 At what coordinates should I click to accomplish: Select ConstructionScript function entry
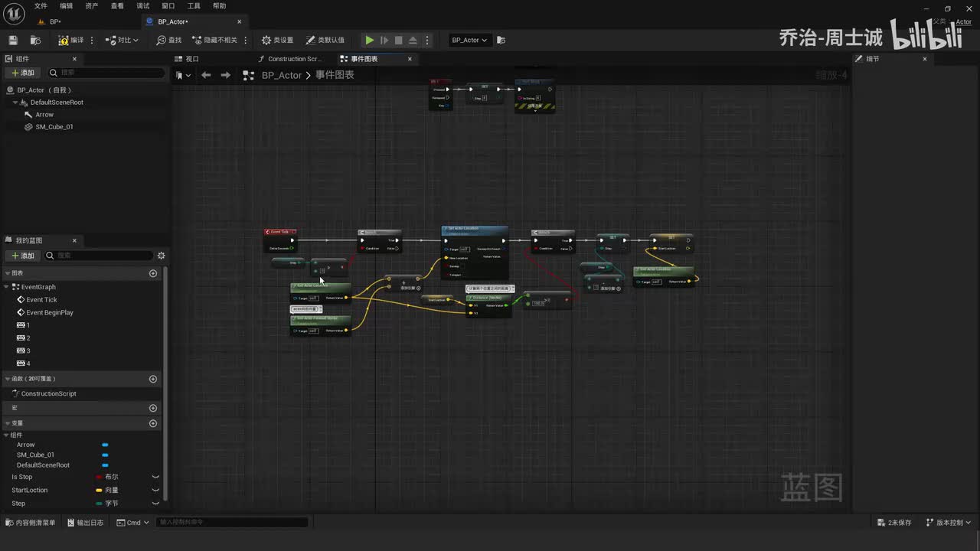click(48, 394)
